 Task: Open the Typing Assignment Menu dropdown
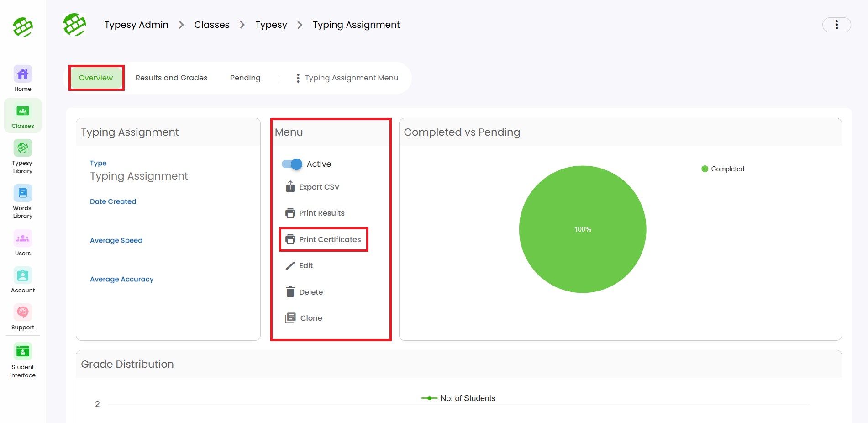coord(347,78)
